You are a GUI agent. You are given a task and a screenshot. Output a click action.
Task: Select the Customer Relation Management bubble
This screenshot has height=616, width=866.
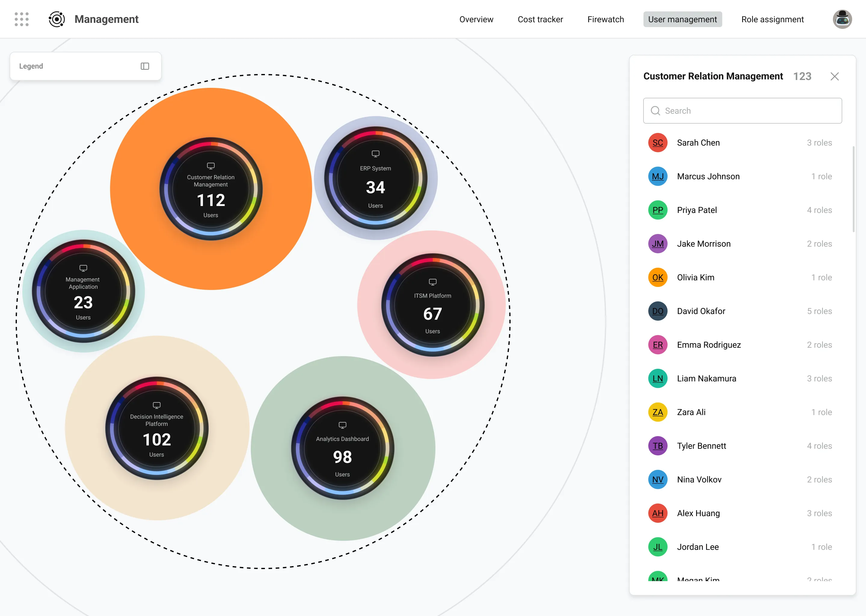[211, 189]
